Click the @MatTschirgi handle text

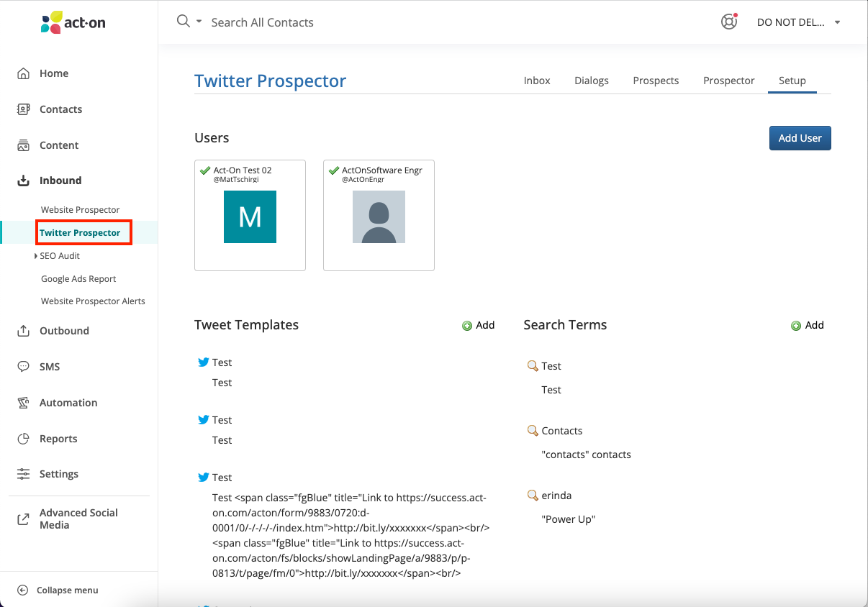click(236, 180)
